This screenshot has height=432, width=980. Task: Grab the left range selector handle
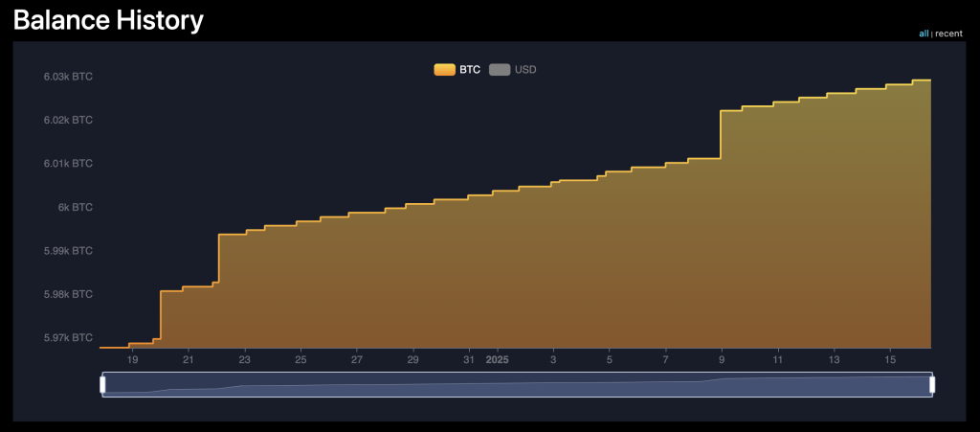(102, 385)
